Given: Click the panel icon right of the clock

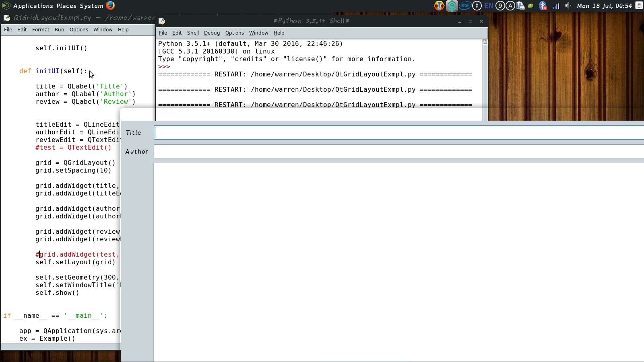Looking at the screenshot, I should (639, 6).
